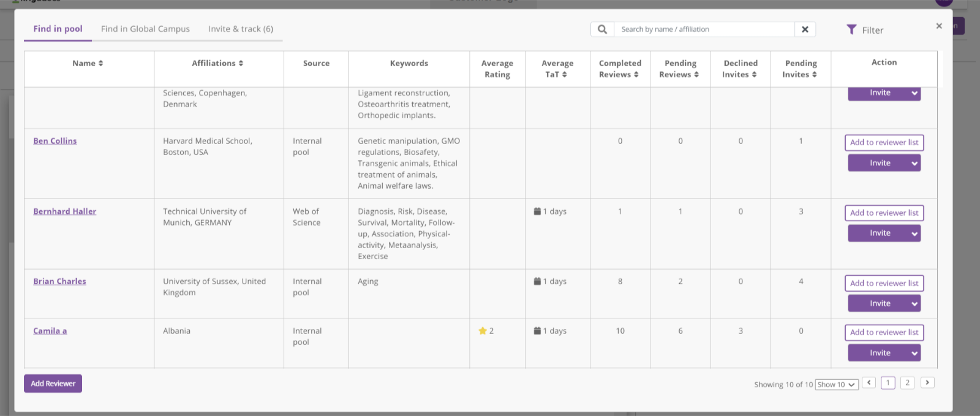Add Bernhard Haller to reviewer list
Viewport: 980px width, 416px height.
[x=884, y=213]
